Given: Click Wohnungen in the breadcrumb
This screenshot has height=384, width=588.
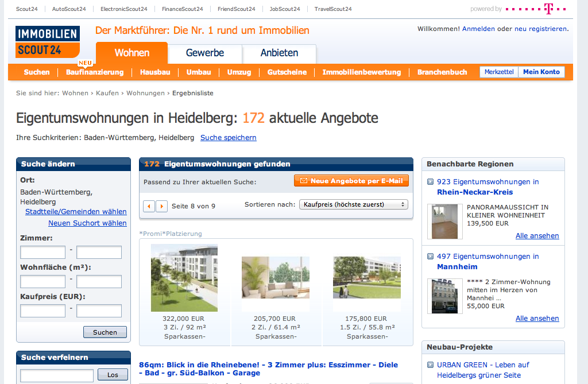Looking at the screenshot, I should click(x=145, y=93).
